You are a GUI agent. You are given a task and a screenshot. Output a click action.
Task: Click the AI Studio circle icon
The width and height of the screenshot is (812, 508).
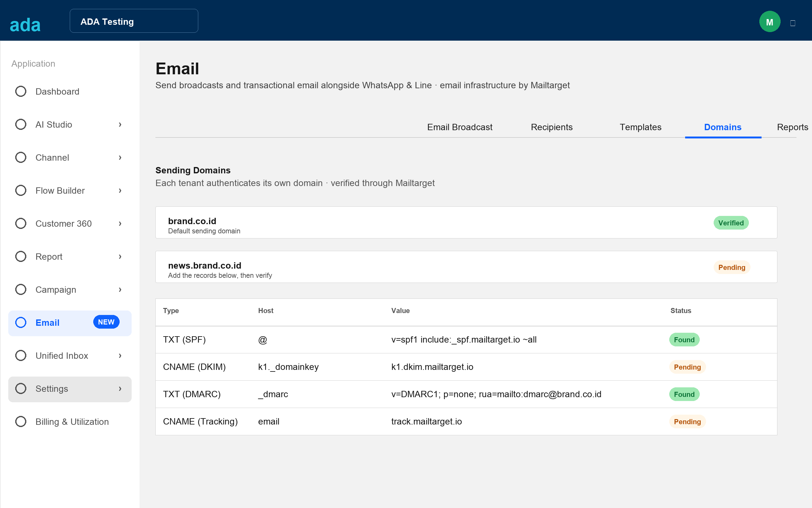click(21, 124)
